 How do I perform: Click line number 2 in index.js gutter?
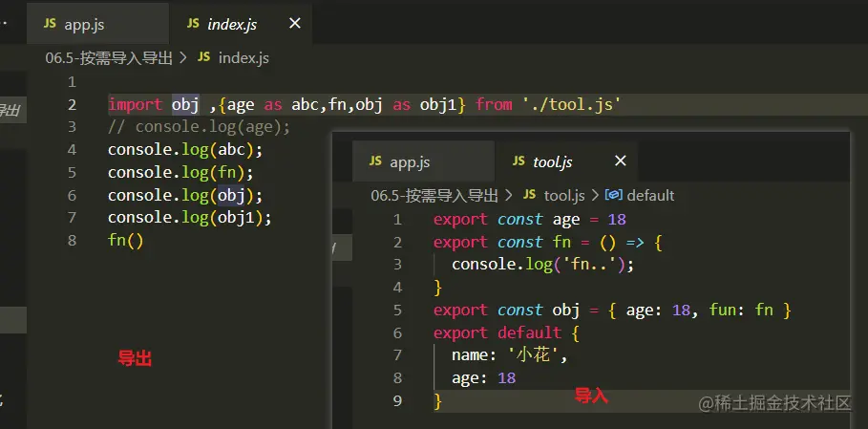[x=72, y=104]
